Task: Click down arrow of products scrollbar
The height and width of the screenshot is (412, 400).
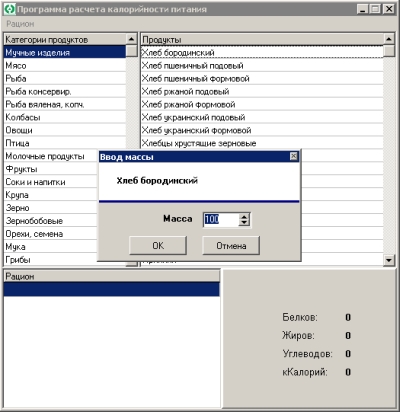Action: click(x=389, y=260)
